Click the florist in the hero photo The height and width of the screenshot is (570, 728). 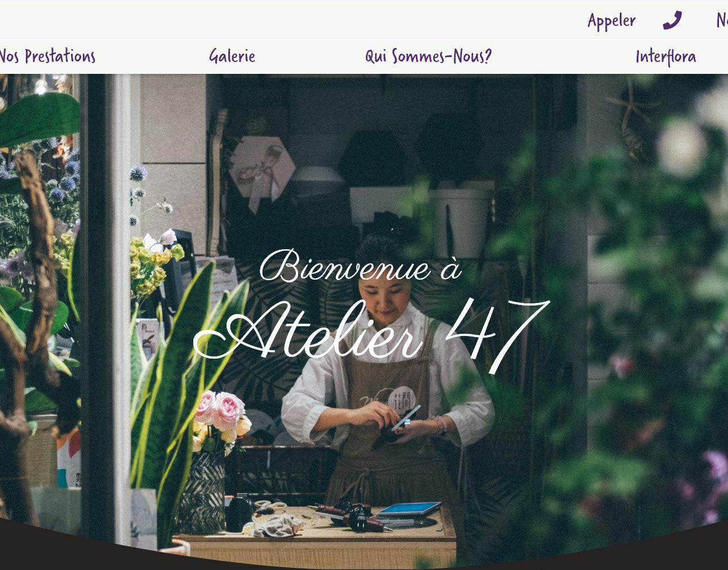point(389,383)
